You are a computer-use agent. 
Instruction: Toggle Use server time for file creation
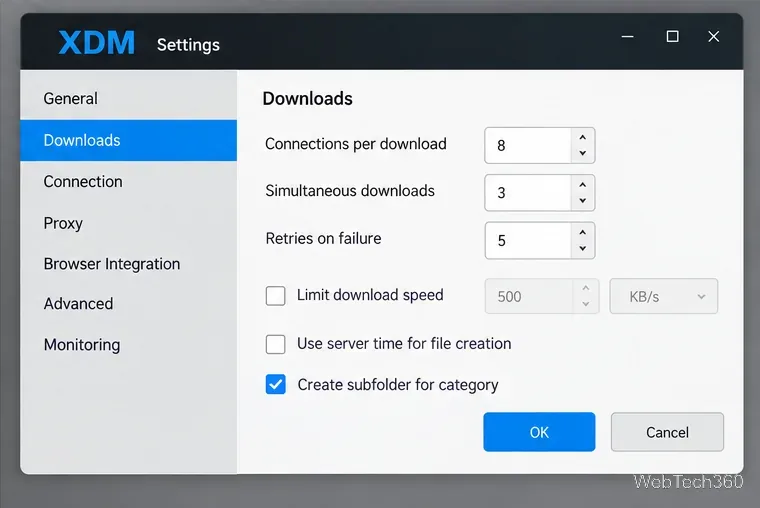(275, 344)
